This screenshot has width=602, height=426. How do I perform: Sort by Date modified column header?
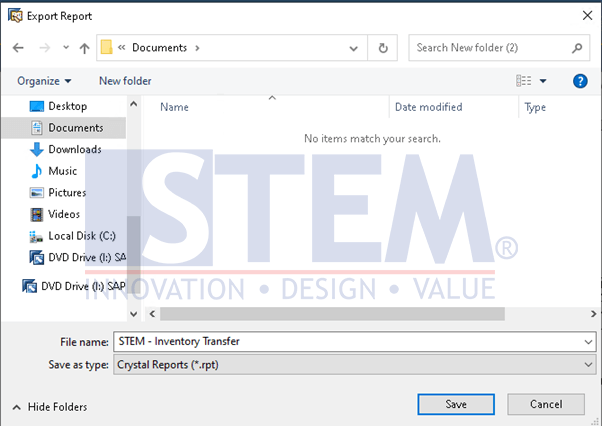[428, 107]
